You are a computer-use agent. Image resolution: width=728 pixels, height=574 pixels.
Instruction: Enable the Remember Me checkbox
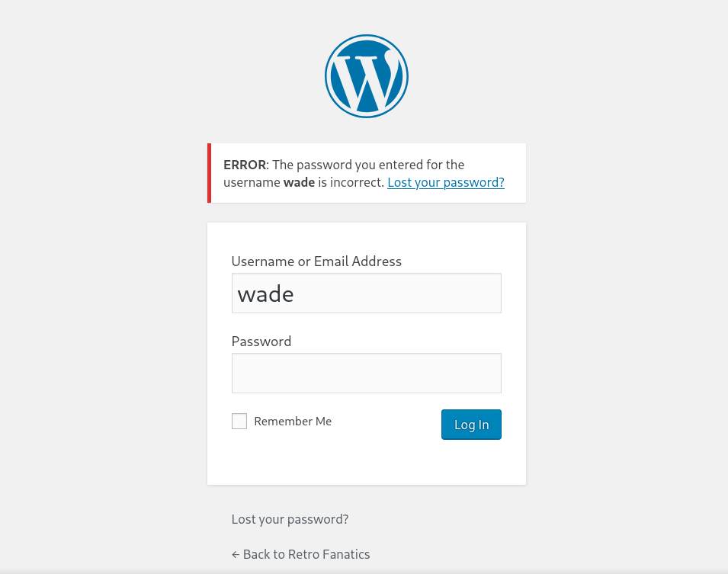pyautogui.click(x=239, y=422)
